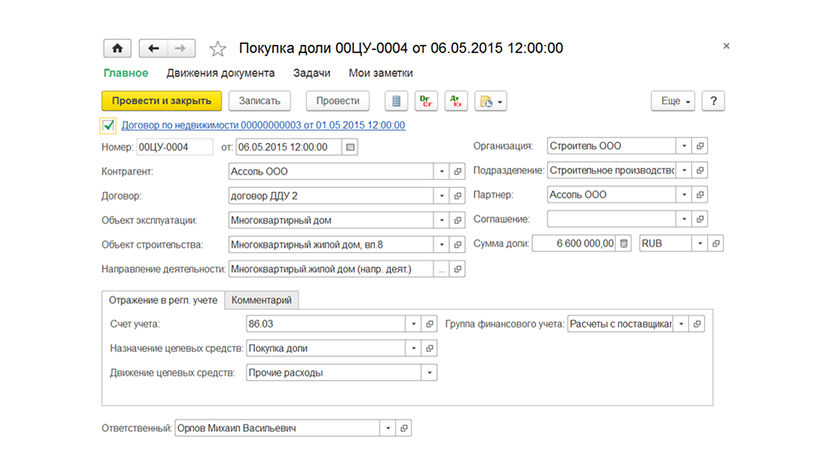Screen dimensions: 830x469
Task: Open the Движение целевых средств dropdown
Action: 429,373
